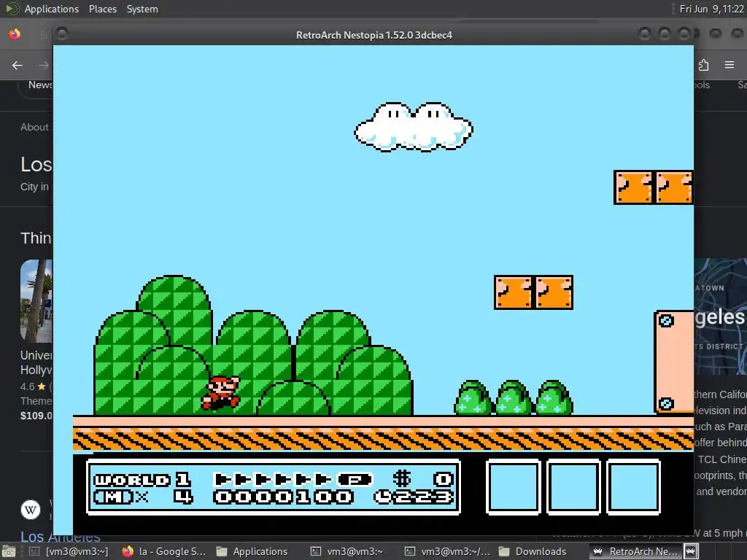Screen dimensions: 747x560
Task: Switch to the vm3@vm3:~/... terminal taskbar entry
Action: click(447, 551)
